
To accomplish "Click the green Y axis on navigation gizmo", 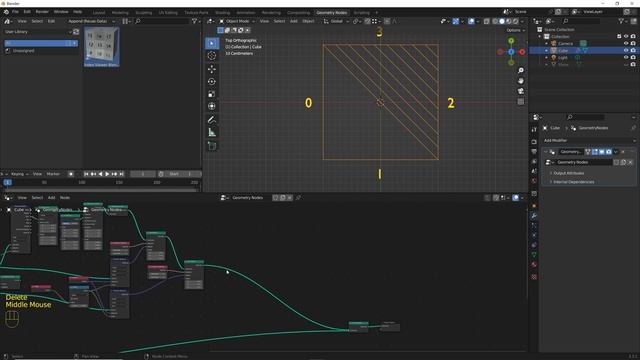I will pyautogui.click(x=511, y=41).
